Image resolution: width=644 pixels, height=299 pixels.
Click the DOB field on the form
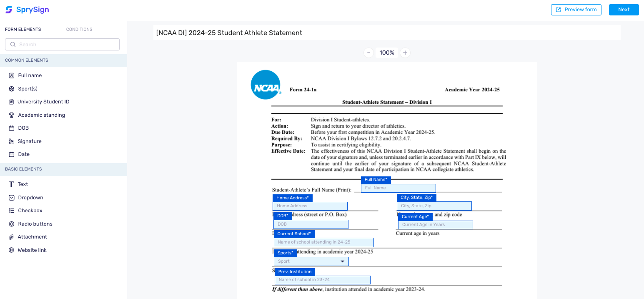point(311,224)
